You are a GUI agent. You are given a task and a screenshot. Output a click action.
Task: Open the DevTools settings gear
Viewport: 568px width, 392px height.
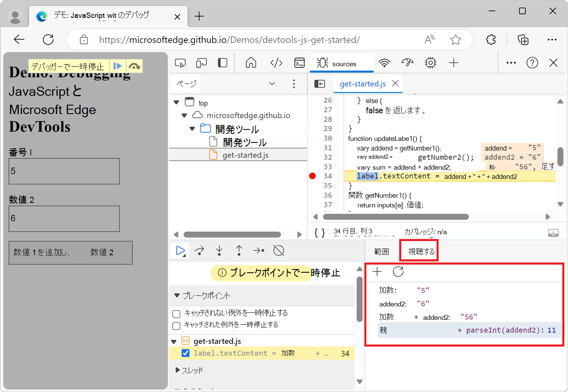[x=430, y=63]
